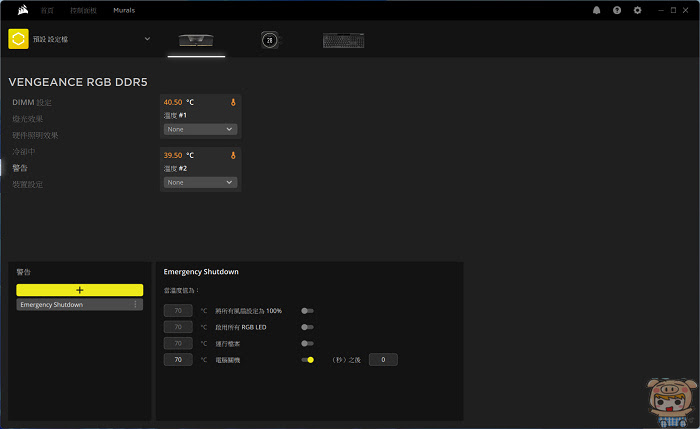
Task: Click the 預設 設定檔 profile name
Action: pyautogui.click(x=50, y=39)
